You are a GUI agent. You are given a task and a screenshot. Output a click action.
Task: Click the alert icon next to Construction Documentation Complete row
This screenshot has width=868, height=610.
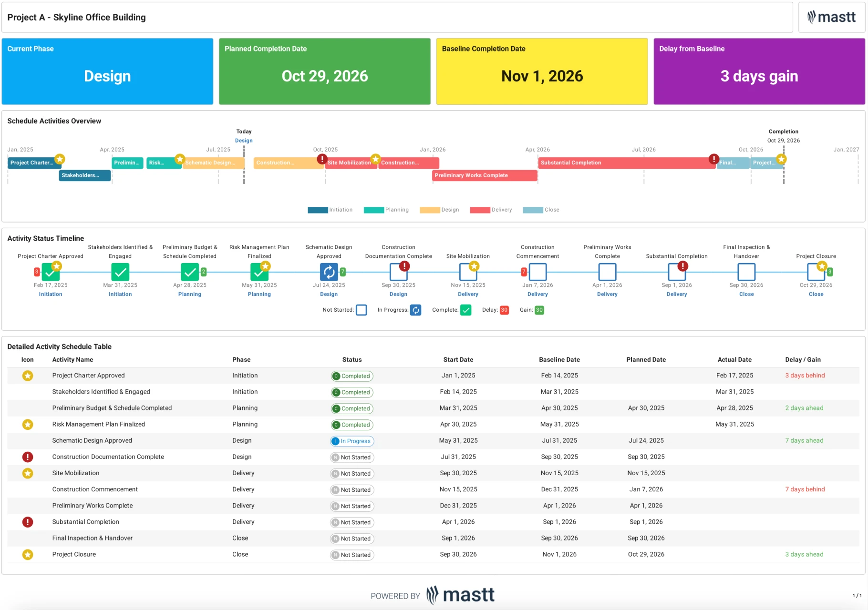[x=27, y=457]
